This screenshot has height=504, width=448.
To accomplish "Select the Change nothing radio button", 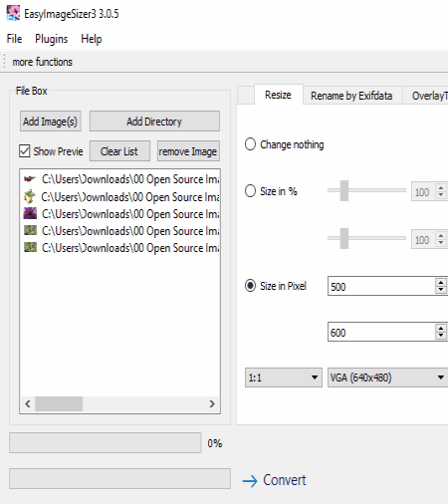I will (250, 144).
